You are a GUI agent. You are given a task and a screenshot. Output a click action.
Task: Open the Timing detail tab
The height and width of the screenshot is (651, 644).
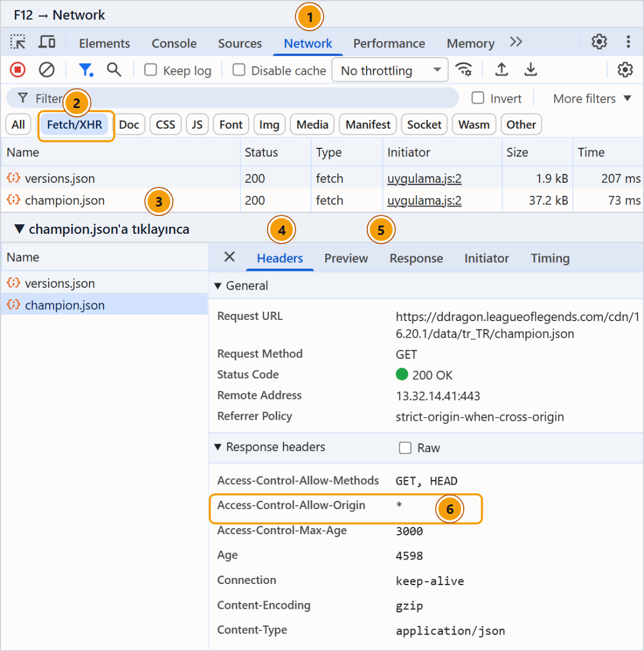[550, 258]
